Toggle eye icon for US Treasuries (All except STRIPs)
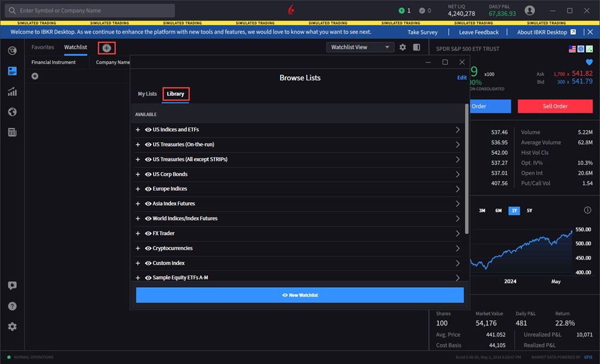 148,160
